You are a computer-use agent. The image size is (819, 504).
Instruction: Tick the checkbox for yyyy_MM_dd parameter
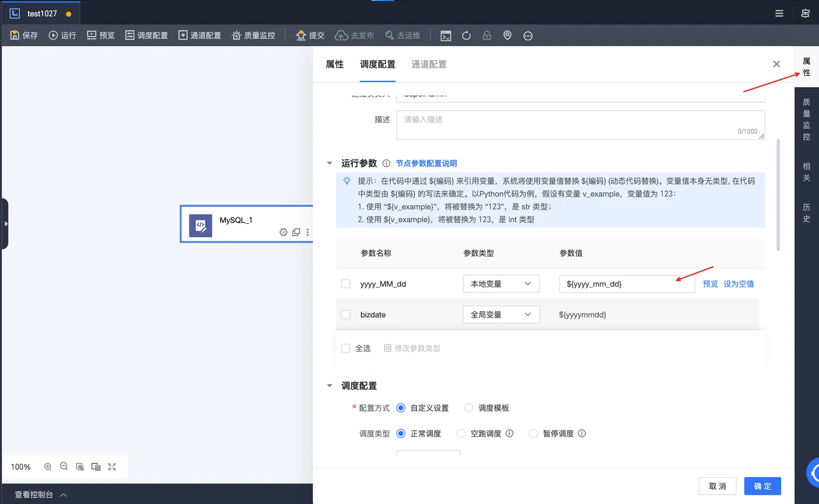(x=346, y=284)
